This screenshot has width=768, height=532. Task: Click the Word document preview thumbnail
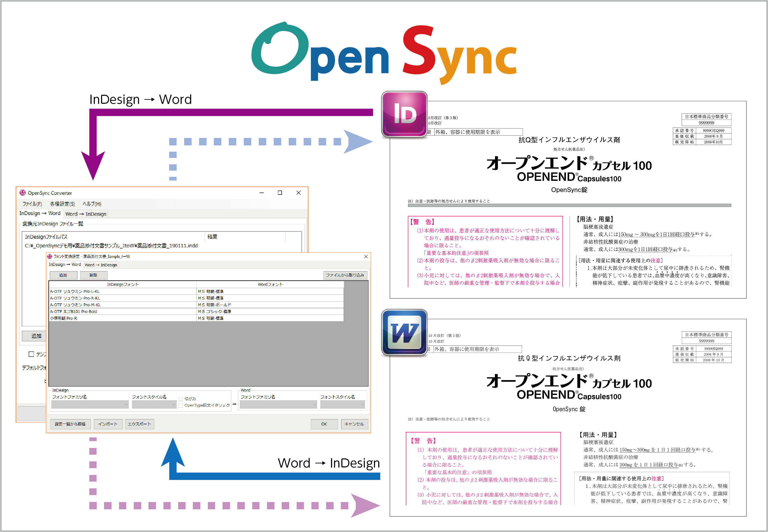pos(568,418)
